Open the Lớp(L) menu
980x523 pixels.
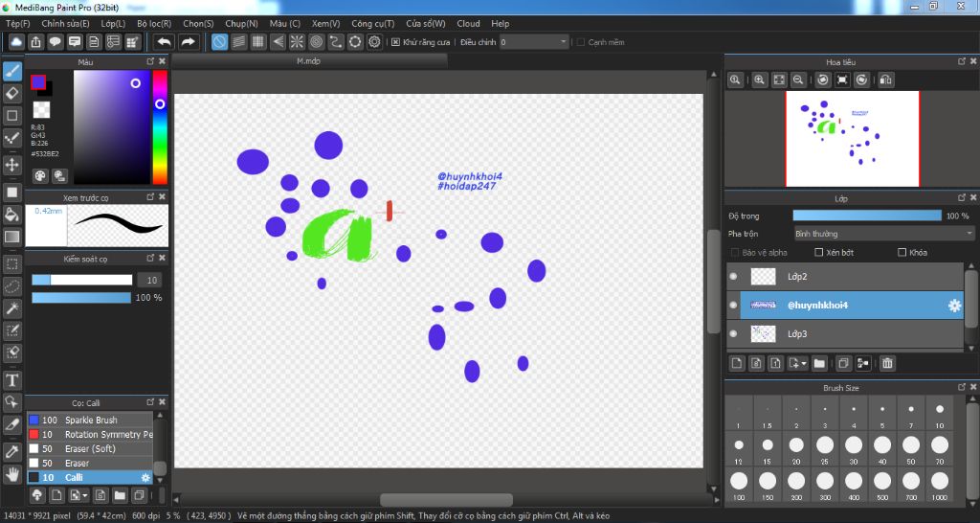tap(113, 23)
